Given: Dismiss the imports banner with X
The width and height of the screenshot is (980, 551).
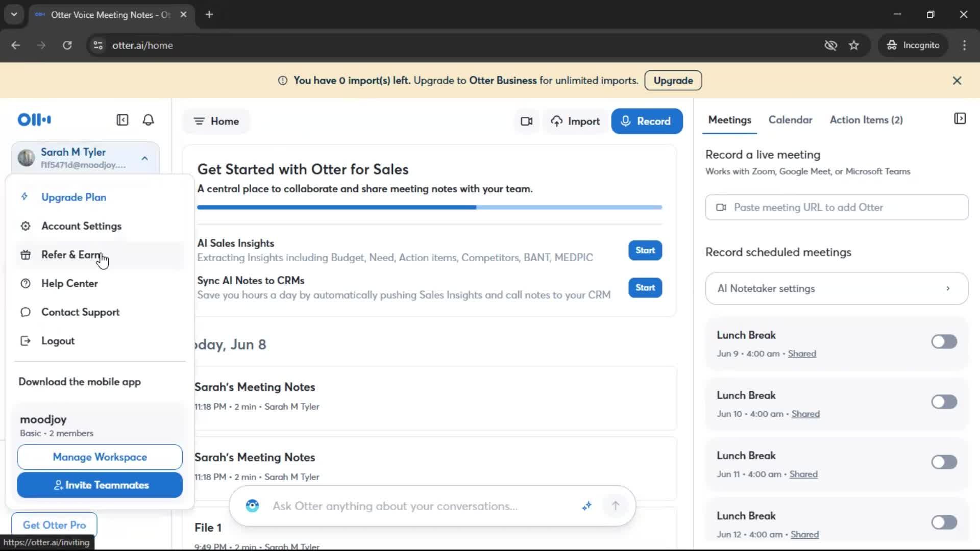Looking at the screenshot, I should tap(957, 81).
